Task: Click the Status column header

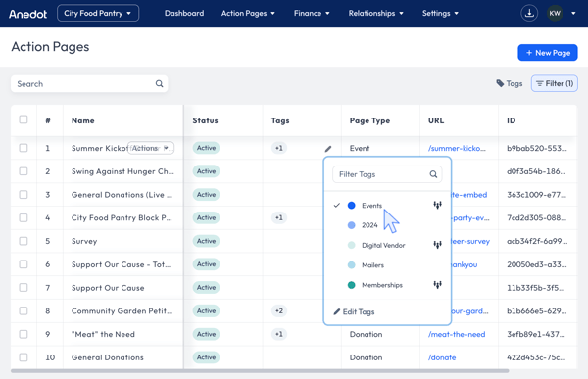Action: (x=205, y=120)
